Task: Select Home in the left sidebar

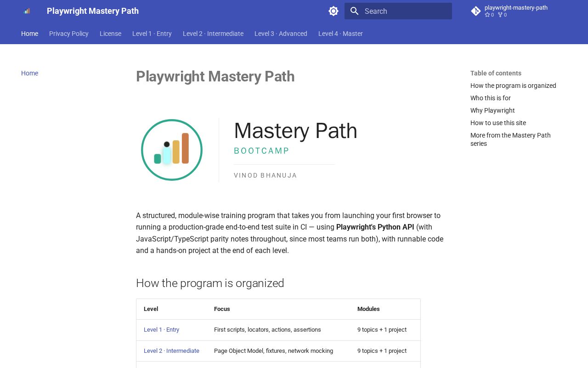Action: (x=30, y=73)
